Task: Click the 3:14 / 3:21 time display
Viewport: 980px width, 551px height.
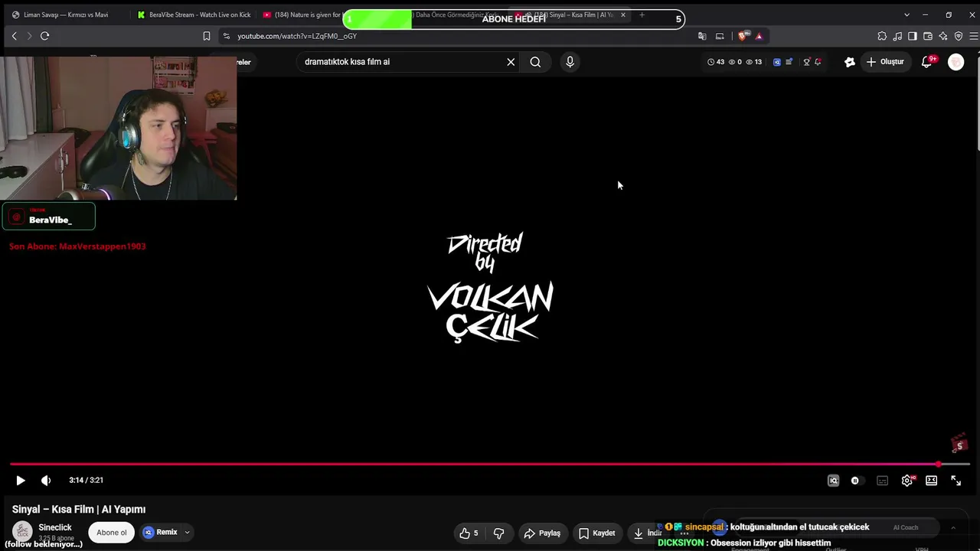Action: 86,481
